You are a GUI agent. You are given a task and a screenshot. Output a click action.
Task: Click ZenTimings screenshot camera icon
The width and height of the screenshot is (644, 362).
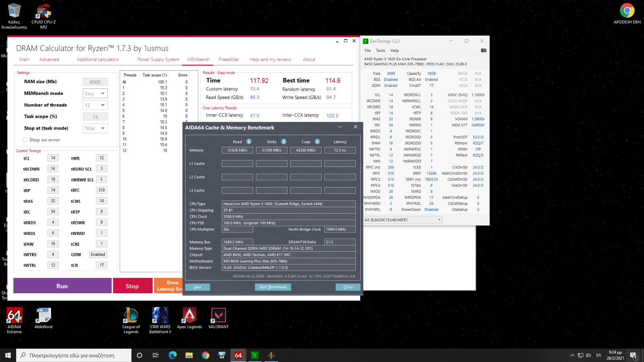pos(483,50)
